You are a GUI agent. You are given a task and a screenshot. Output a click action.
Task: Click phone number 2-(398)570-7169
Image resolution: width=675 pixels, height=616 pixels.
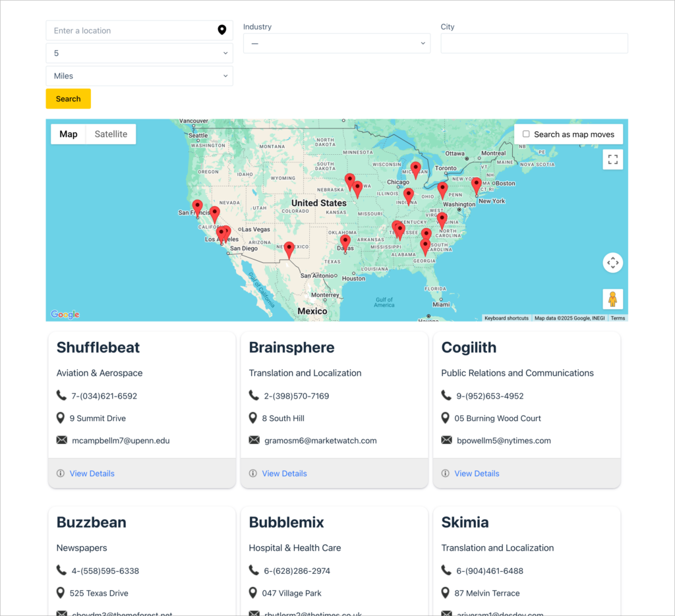point(297,396)
